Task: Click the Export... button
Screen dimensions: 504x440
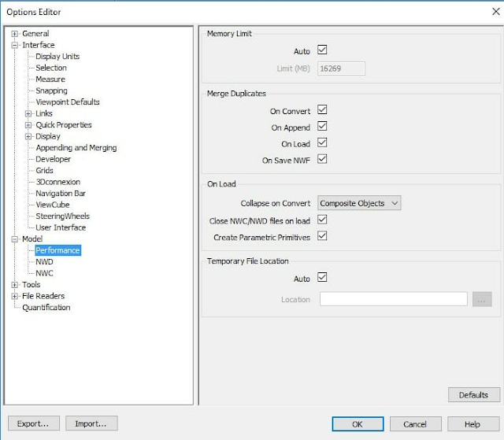Action: pyautogui.click(x=34, y=423)
